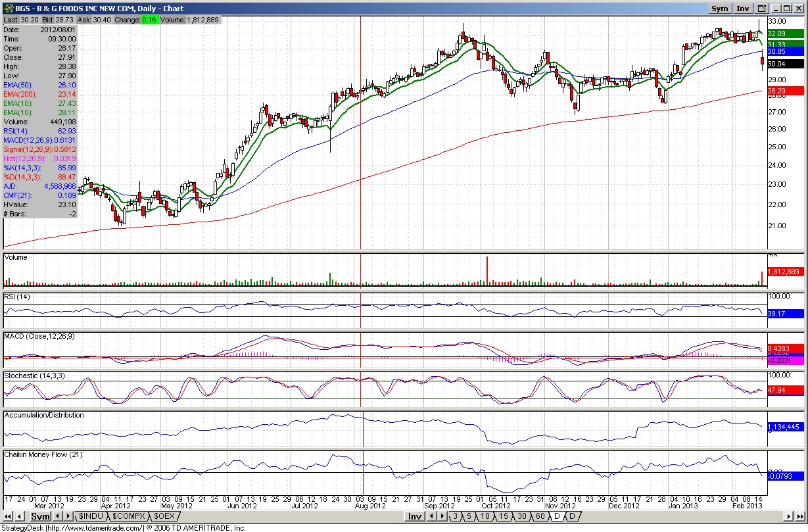Click the EMA(200) 23.14 row
808x532 pixels.
(40, 94)
